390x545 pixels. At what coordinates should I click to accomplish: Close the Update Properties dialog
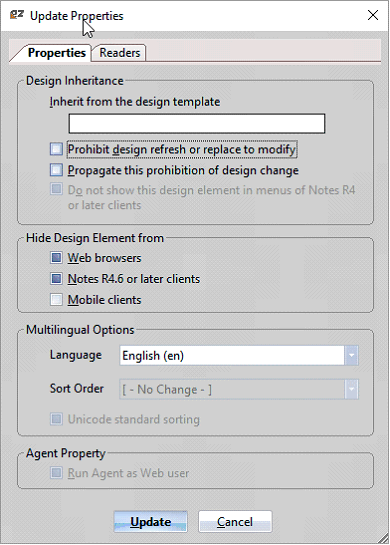[373, 15]
